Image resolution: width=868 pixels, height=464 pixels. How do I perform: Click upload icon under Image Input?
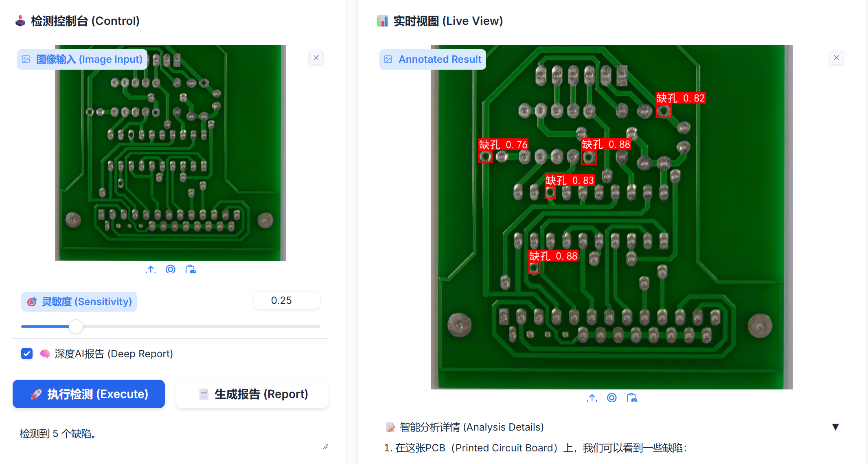(x=151, y=269)
